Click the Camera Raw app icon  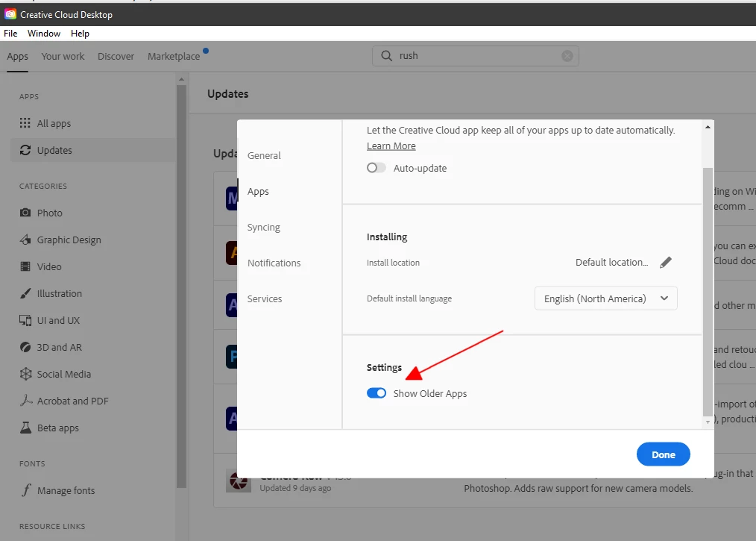(238, 481)
